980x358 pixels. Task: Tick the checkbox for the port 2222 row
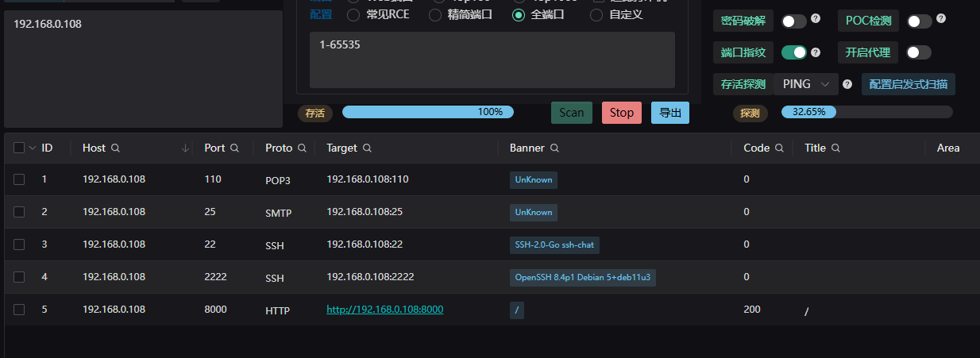tap(19, 277)
